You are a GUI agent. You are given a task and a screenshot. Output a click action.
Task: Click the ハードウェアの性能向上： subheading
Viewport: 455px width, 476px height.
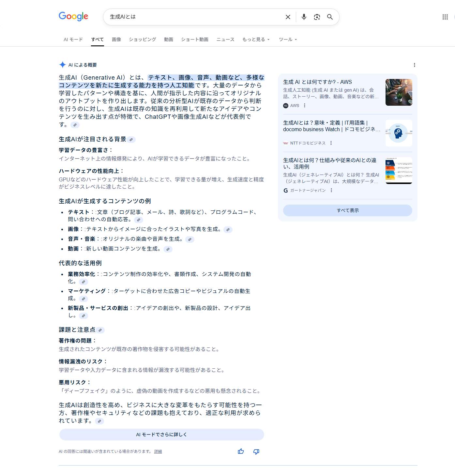91,171
